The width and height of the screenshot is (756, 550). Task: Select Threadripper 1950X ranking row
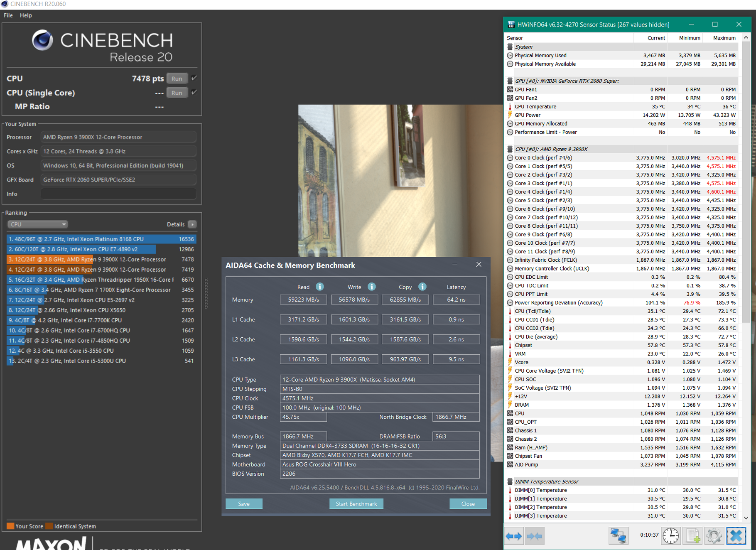(x=101, y=280)
